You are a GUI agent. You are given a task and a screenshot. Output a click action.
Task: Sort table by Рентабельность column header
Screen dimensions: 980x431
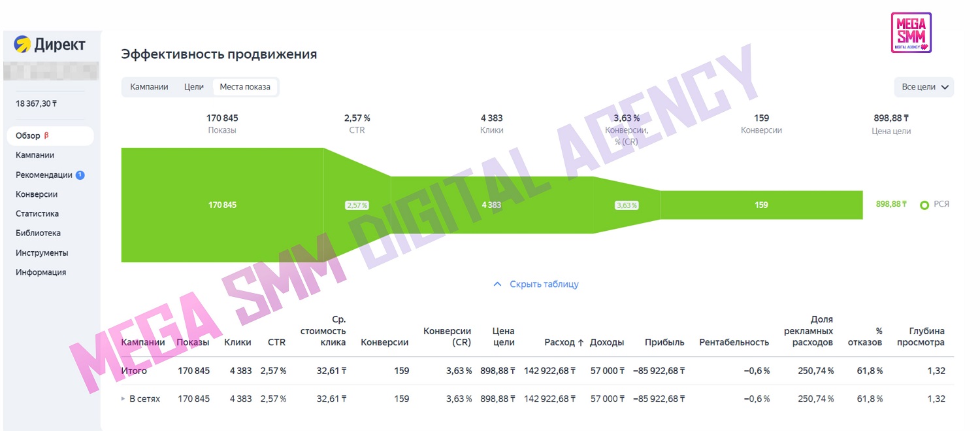[x=734, y=342]
